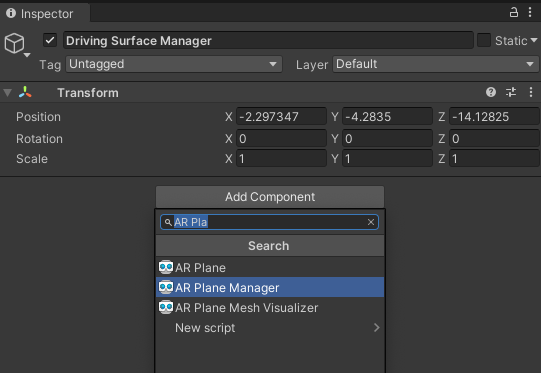541x373 pixels.
Task: Select AR Plane Manager from results
Action: [270, 287]
